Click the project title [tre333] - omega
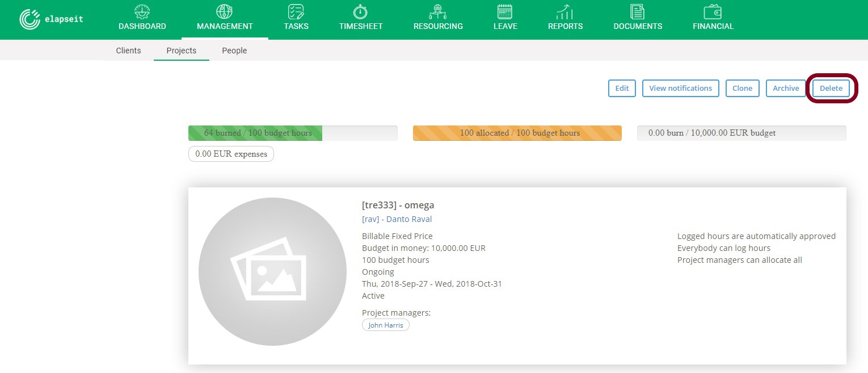Viewport: 868px width, 373px height. tap(398, 205)
